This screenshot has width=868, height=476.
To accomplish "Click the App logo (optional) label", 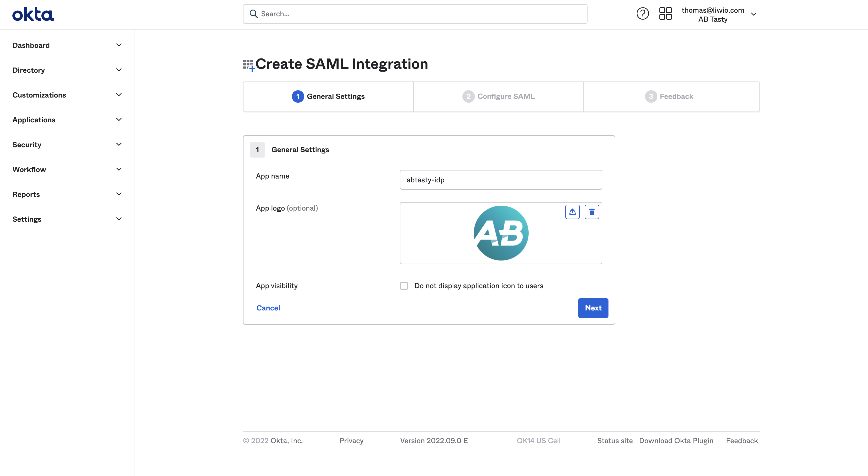I will [287, 208].
